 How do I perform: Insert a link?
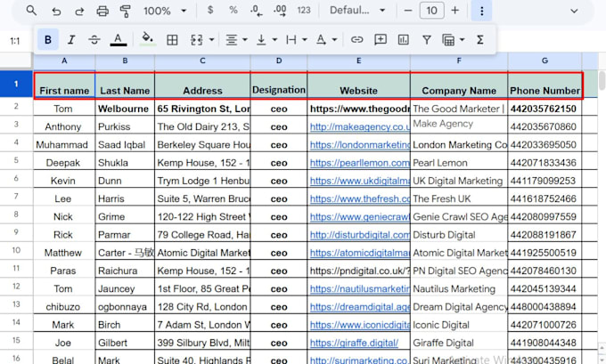[356, 39]
